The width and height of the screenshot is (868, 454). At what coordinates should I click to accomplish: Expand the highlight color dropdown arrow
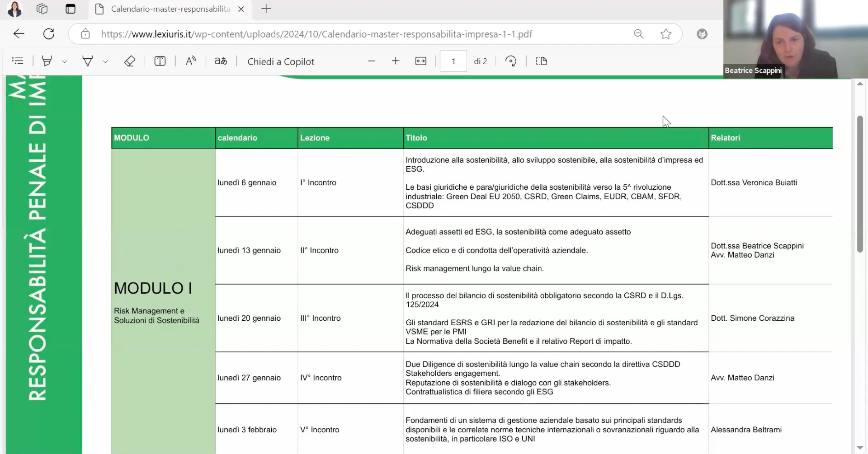click(65, 61)
